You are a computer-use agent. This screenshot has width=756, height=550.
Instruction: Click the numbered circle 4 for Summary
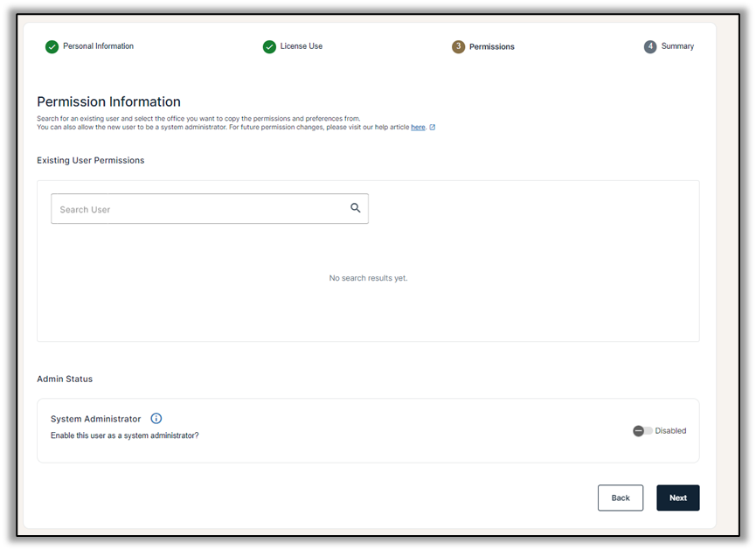tap(651, 46)
